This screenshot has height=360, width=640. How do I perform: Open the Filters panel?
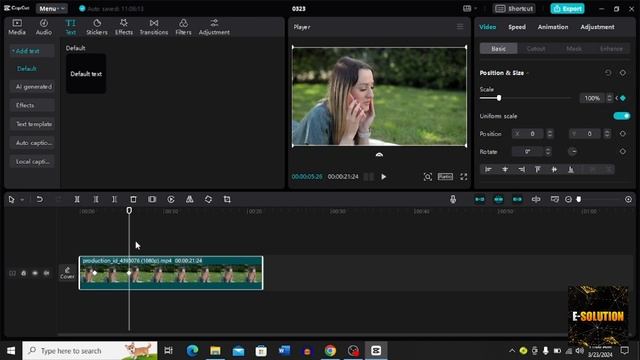click(183, 27)
